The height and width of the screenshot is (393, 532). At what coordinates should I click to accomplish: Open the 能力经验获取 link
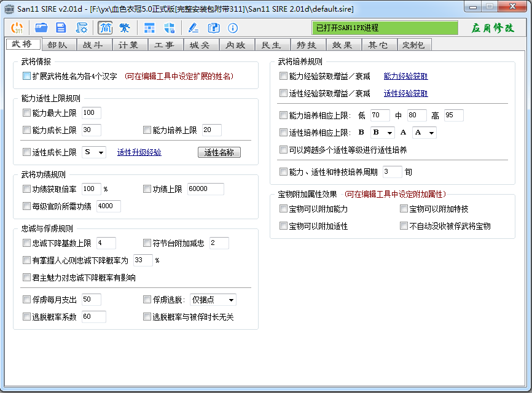click(405, 76)
